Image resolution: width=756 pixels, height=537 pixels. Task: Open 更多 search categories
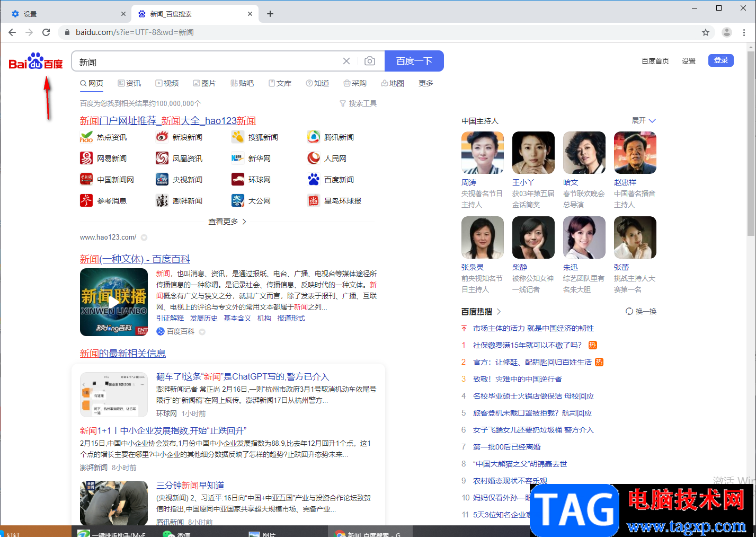(426, 83)
